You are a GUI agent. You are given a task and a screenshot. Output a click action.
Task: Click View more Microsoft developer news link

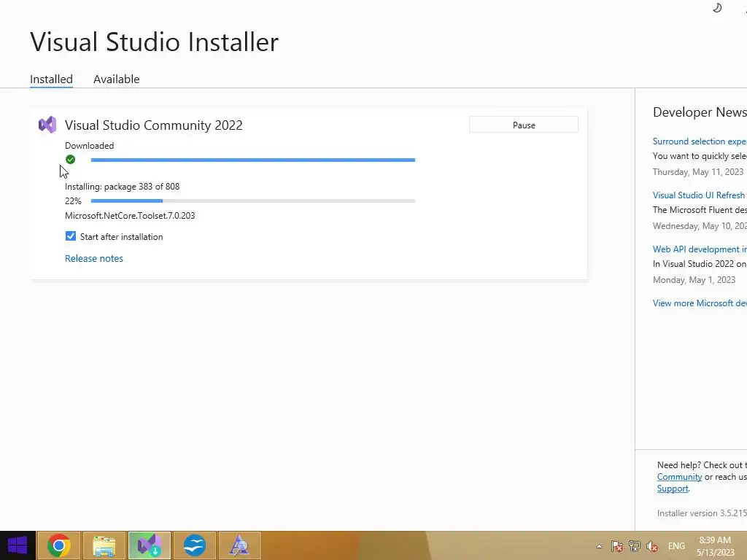(x=700, y=303)
